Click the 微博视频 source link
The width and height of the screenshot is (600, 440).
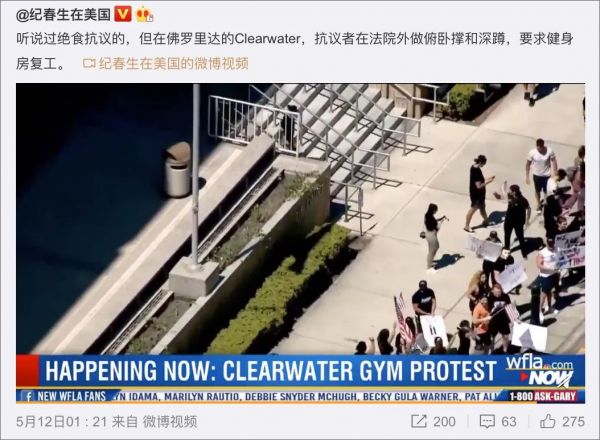[x=170, y=422]
